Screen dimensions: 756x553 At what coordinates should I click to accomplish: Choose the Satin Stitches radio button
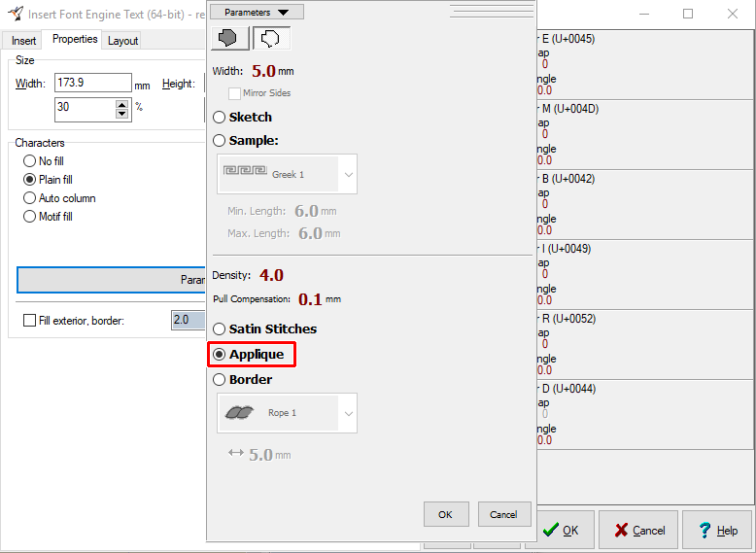pyautogui.click(x=220, y=328)
